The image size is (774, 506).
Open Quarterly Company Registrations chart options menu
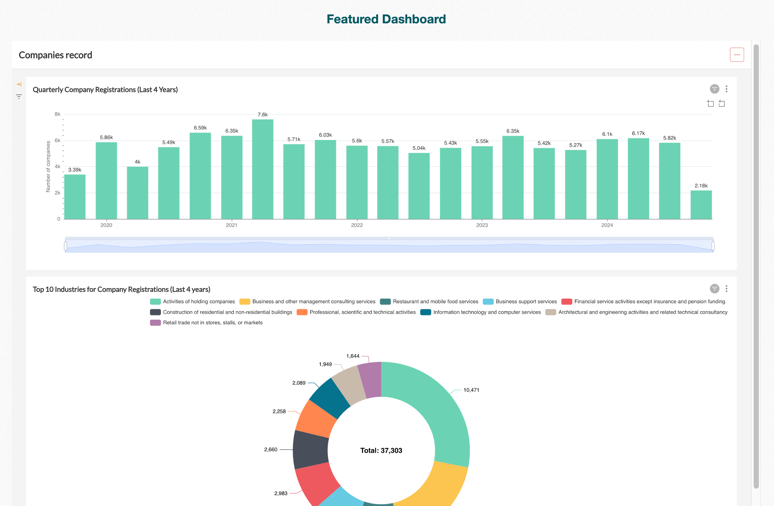[x=726, y=89]
